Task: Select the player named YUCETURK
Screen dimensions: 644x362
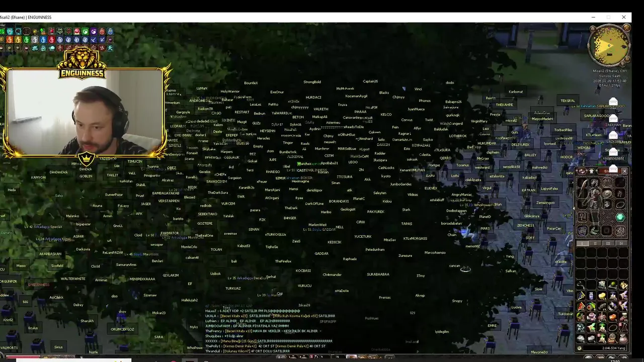Action: pyautogui.click(x=363, y=236)
